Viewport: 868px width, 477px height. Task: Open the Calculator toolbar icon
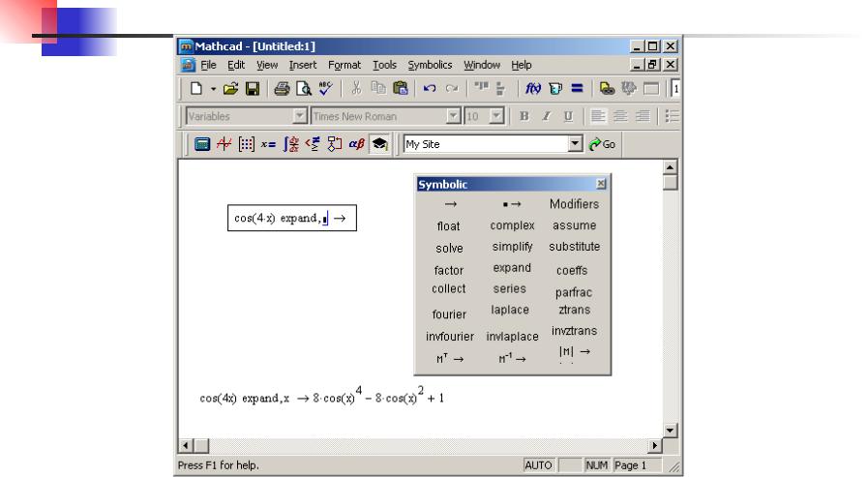point(202,144)
